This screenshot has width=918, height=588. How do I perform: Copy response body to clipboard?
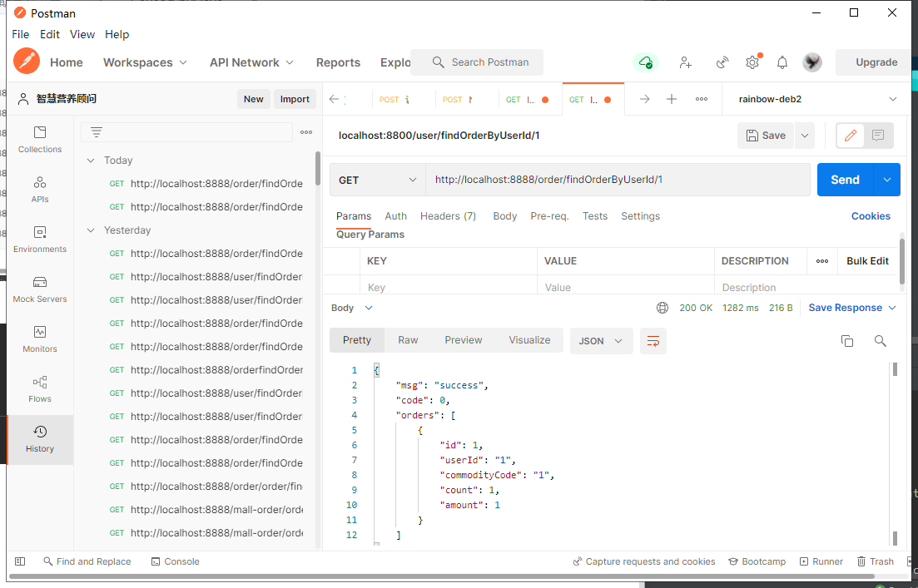point(847,340)
